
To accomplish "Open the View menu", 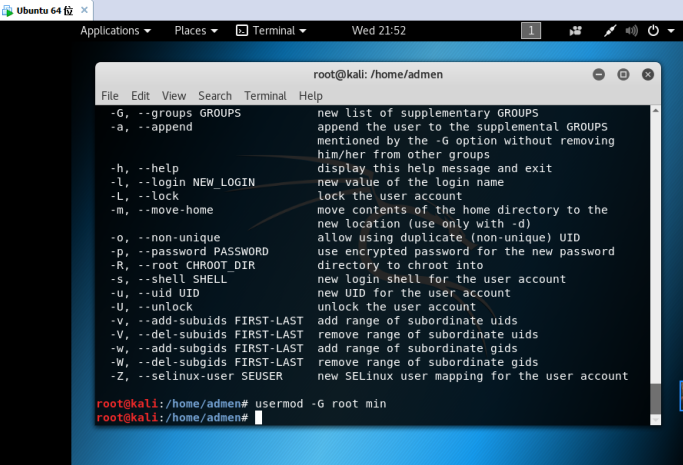I will pyautogui.click(x=174, y=96).
